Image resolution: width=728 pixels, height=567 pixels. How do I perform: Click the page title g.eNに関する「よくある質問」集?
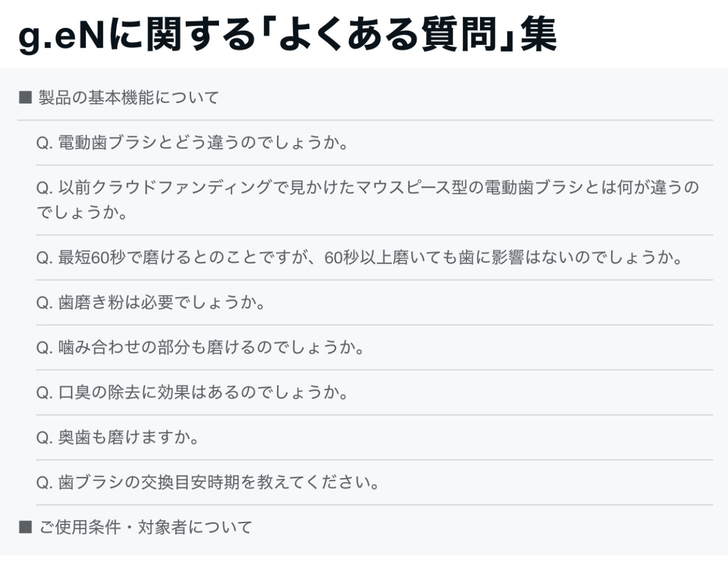pyautogui.click(x=288, y=34)
